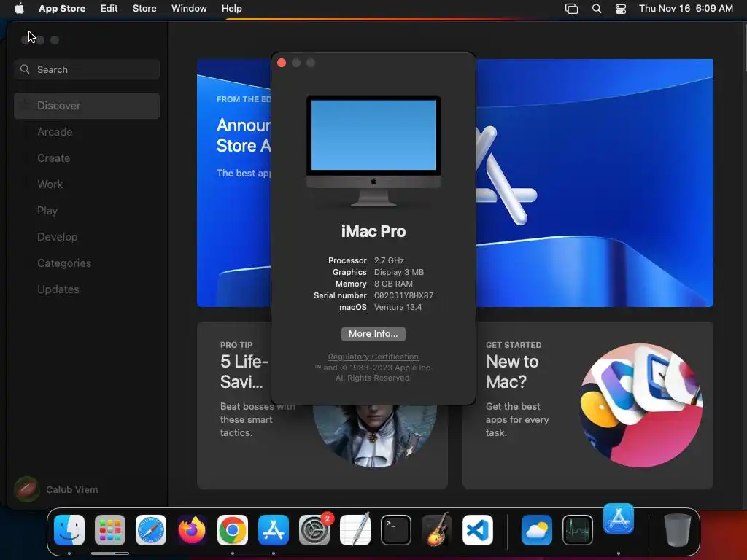Viewport: 747px width, 560px height.
Task: Open the Store menu
Action: 144,9
